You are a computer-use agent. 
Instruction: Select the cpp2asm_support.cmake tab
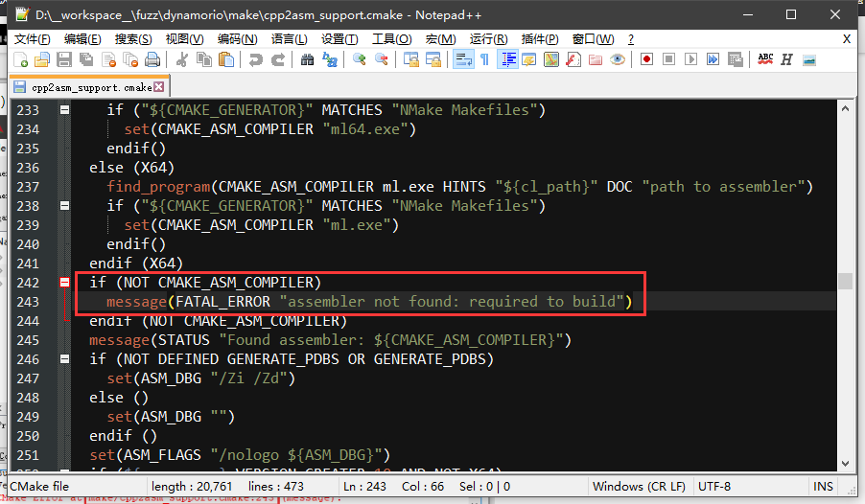pyautogui.click(x=91, y=87)
